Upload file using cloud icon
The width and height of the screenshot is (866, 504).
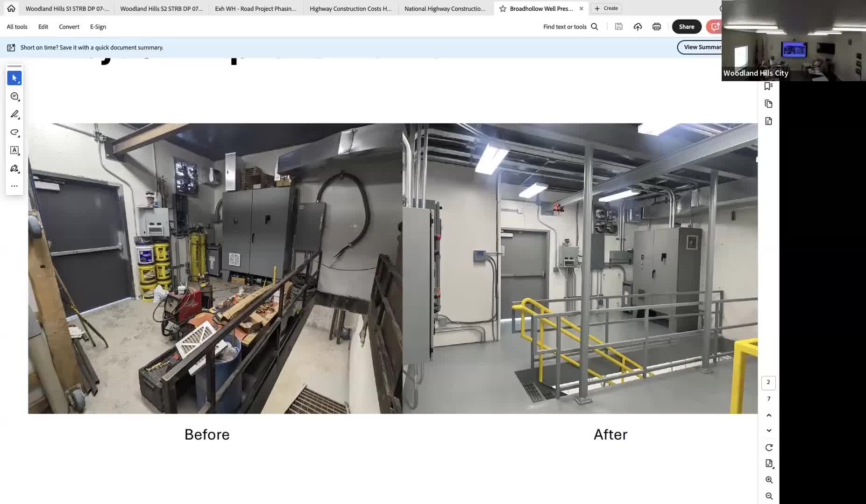click(x=638, y=27)
